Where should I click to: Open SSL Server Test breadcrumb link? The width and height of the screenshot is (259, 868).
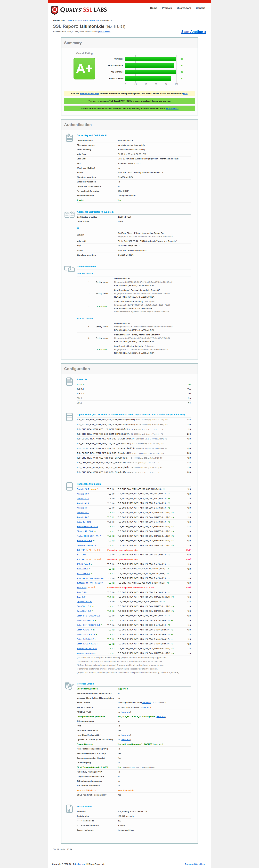click(x=92, y=20)
